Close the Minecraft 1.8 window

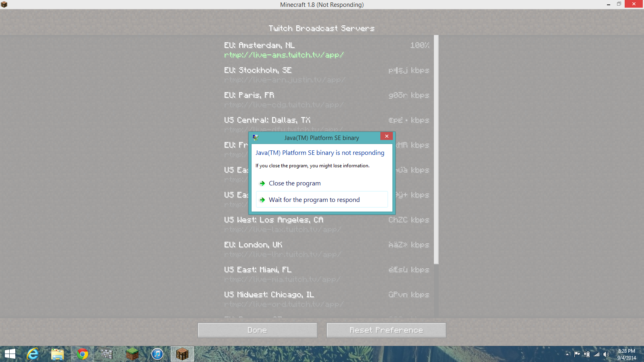pos(634,4)
